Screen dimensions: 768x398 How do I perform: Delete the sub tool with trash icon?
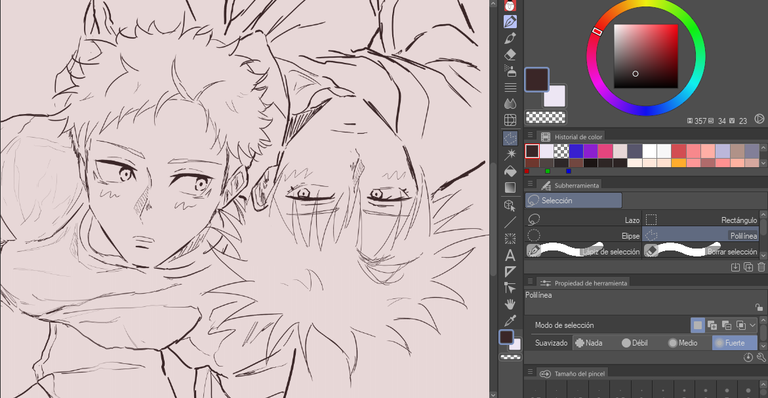761,267
